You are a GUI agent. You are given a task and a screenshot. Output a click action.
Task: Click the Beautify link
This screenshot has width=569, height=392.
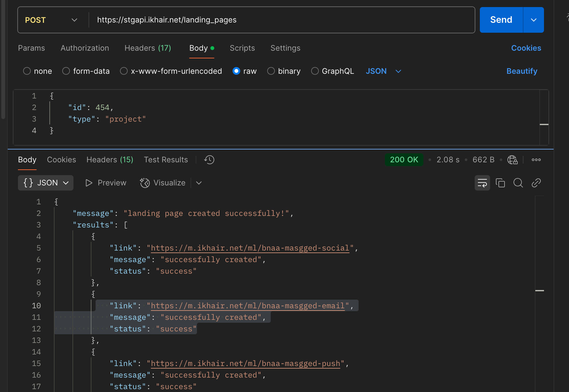tap(522, 71)
